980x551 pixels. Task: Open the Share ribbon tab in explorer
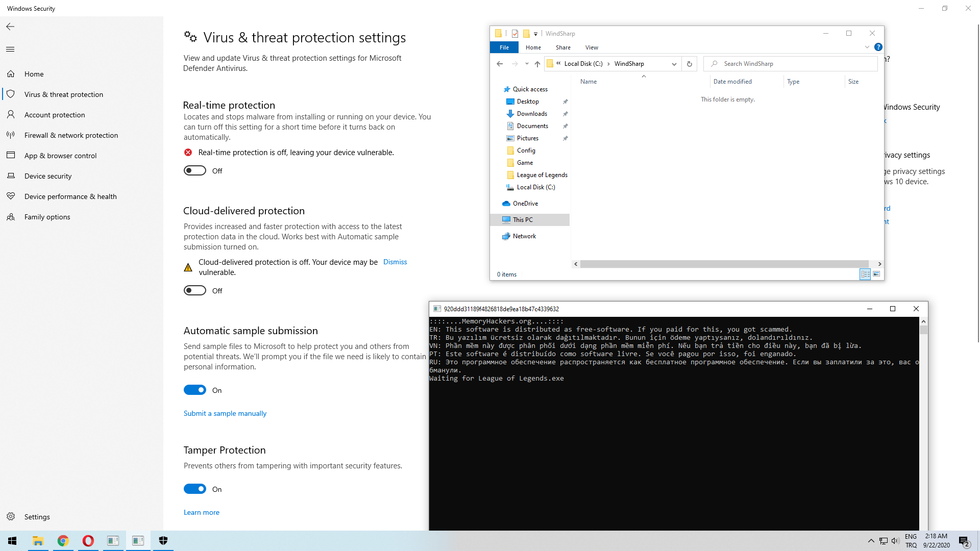click(563, 47)
